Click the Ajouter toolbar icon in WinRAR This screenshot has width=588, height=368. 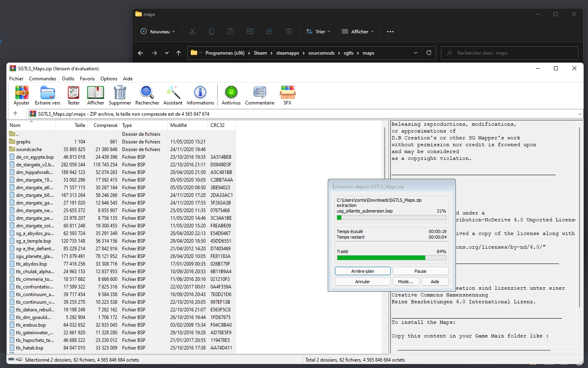[x=22, y=95]
